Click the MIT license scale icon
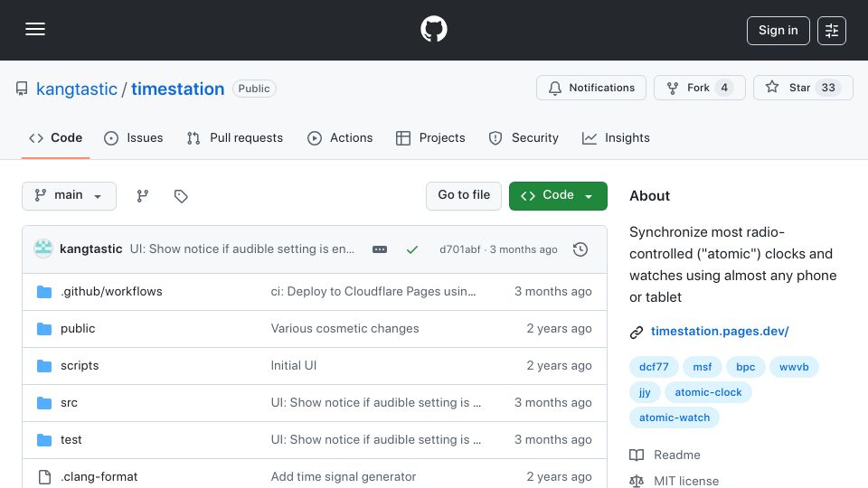868x488 pixels. coord(637,482)
